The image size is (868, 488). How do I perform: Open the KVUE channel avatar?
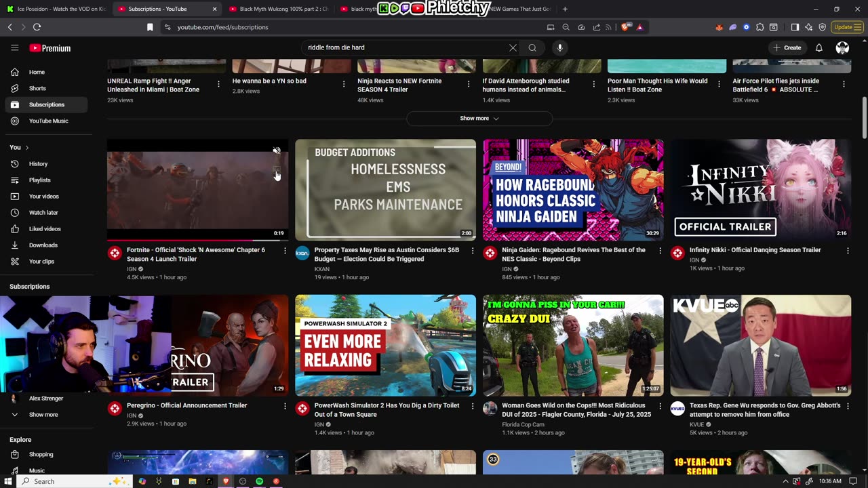coord(677,409)
